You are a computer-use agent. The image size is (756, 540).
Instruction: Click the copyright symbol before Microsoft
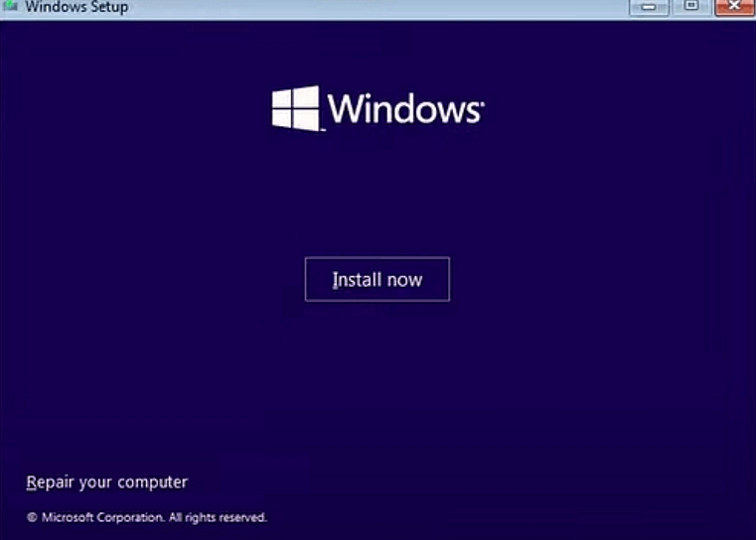click(x=32, y=517)
